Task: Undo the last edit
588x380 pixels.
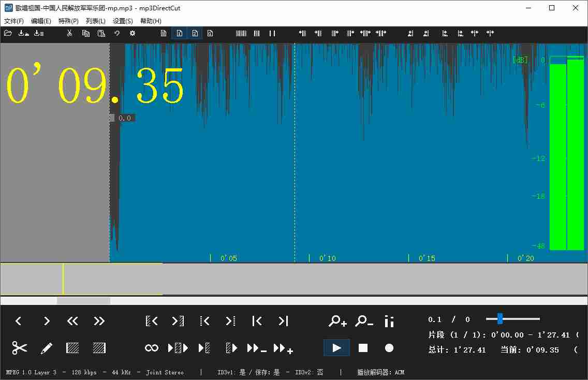Action: tap(116, 33)
